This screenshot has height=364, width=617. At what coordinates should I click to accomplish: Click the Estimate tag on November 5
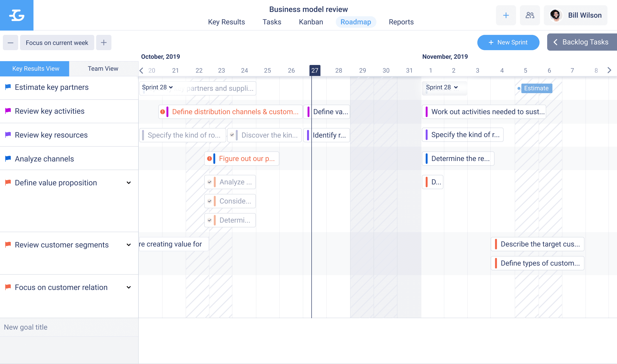point(536,88)
